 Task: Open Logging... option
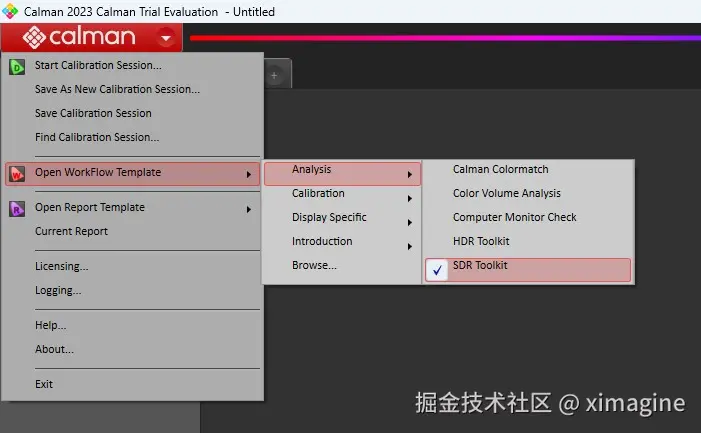(x=58, y=290)
